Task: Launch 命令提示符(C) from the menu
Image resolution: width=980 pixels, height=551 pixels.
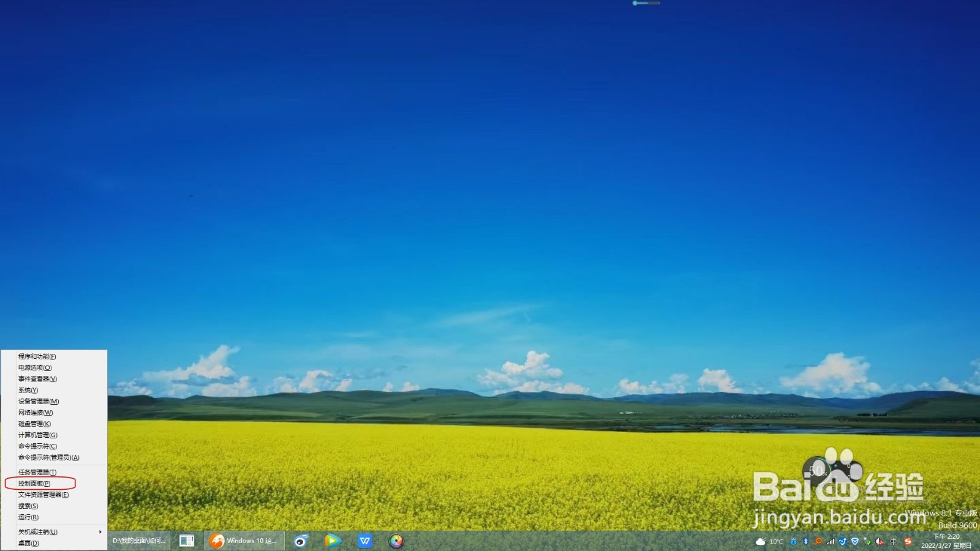Action: point(54,446)
